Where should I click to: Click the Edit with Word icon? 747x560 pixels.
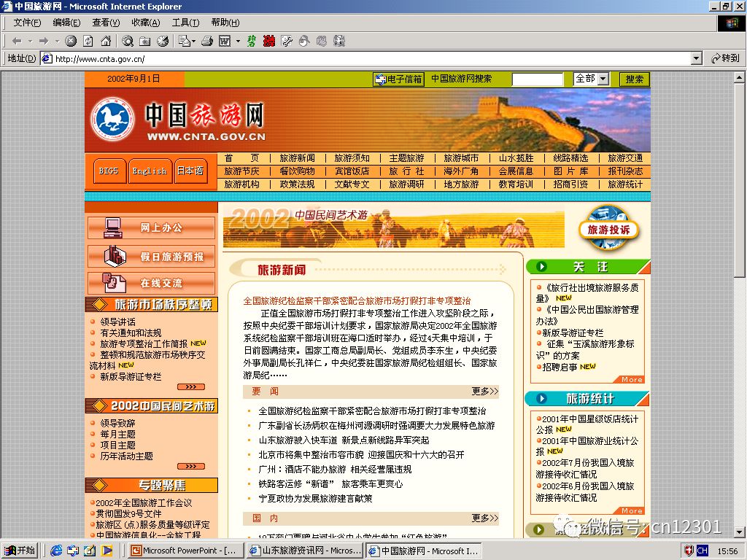pyautogui.click(x=225, y=42)
